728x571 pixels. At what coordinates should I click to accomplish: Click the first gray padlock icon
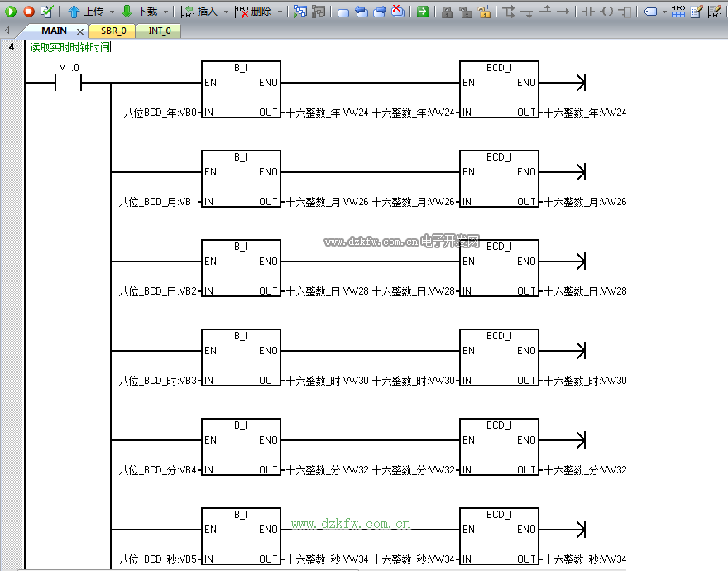pyautogui.click(x=447, y=12)
